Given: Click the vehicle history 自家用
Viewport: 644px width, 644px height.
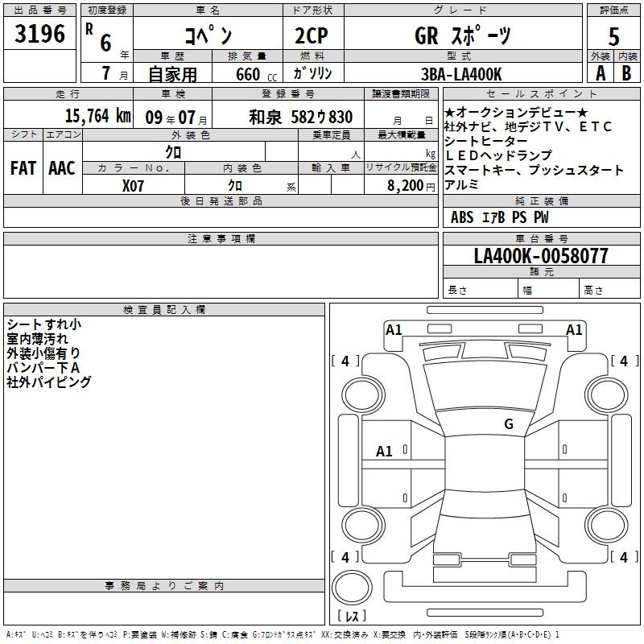Looking at the screenshot, I should (172, 74).
